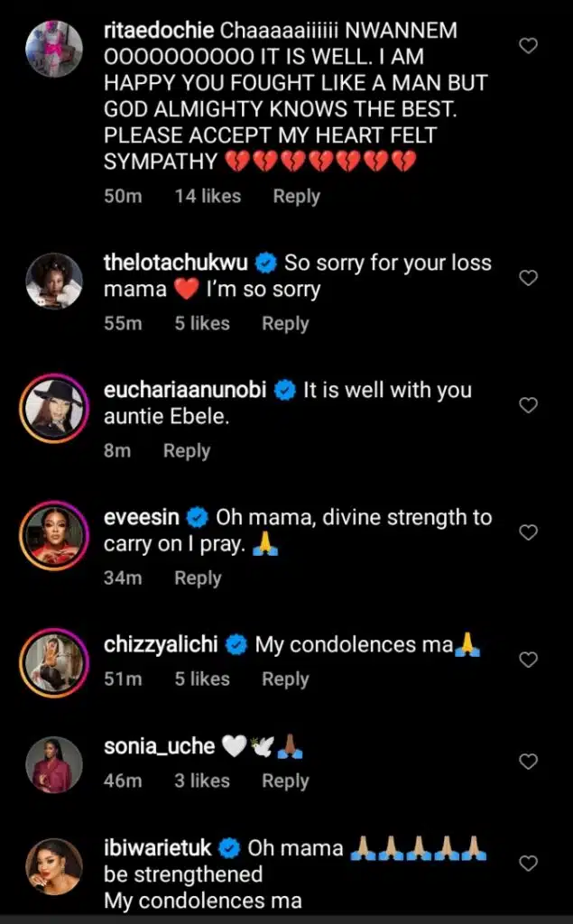Like thelotachukwu's comment heart icon
The height and width of the screenshot is (924, 573).
tap(529, 278)
